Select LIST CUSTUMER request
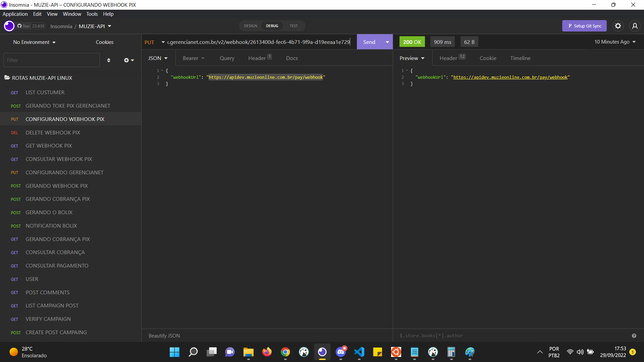This screenshot has height=362, width=644. click(70, 92)
